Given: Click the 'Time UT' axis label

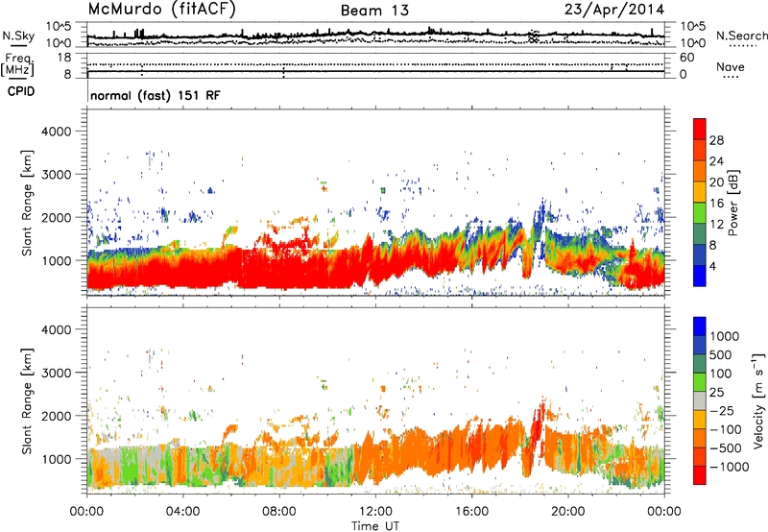Looking at the screenshot, I should (x=375, y=526).
